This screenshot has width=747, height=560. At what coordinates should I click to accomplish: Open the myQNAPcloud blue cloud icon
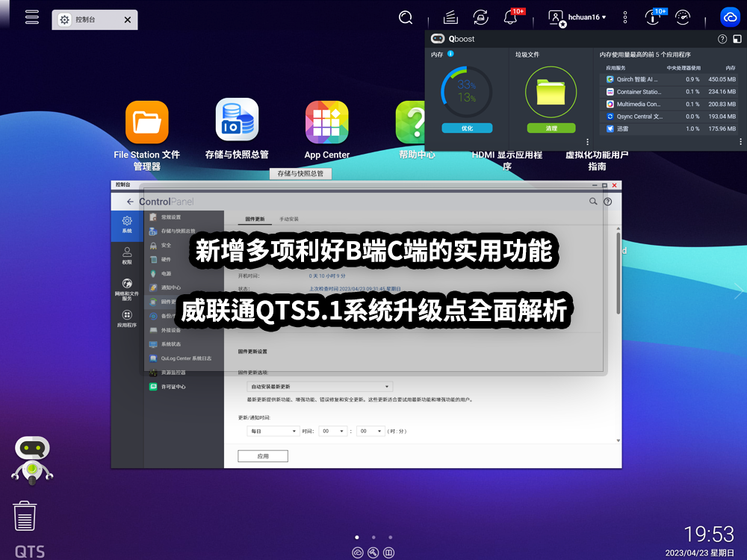click(730, 17)
